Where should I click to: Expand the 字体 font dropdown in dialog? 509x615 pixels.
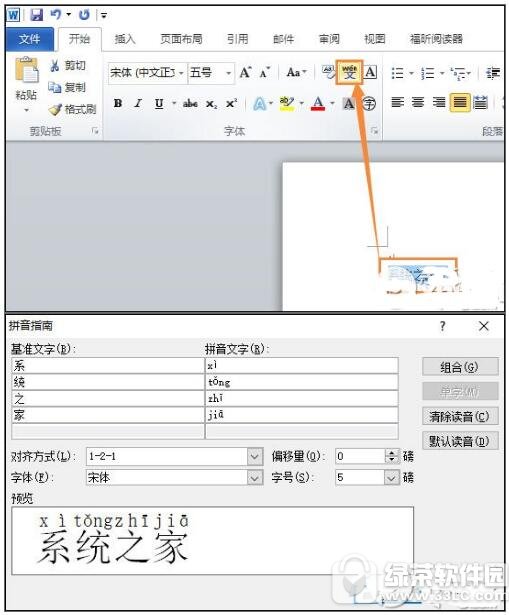click(255, 478)
